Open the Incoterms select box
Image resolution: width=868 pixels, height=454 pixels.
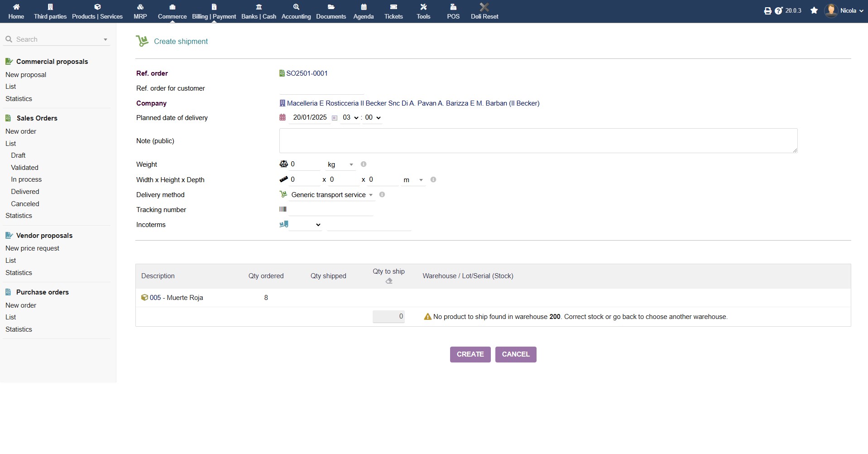[306, 225]
